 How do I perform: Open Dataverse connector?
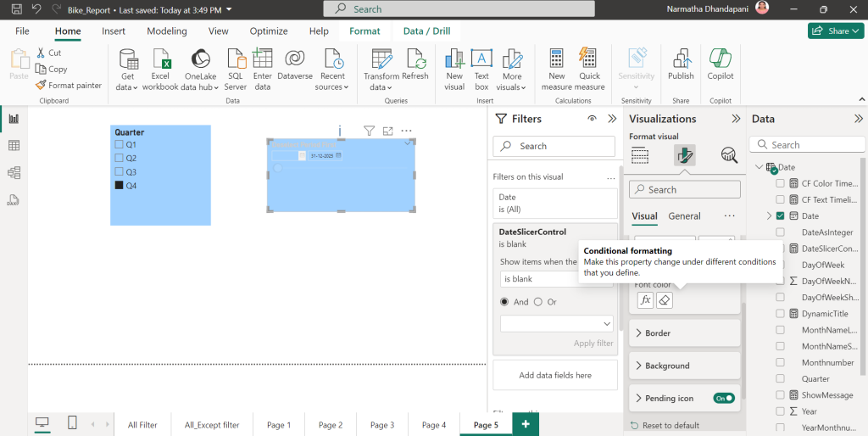tap(295, 65)
